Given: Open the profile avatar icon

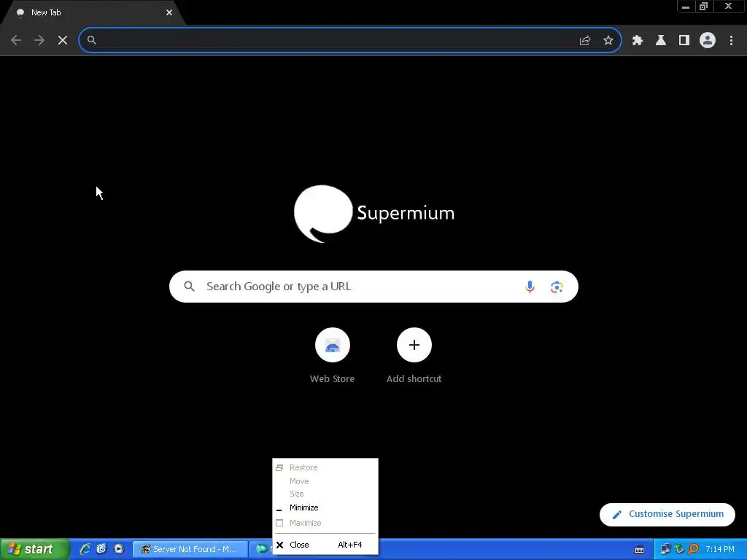Looking at the screenshot, I should [708, 40].
